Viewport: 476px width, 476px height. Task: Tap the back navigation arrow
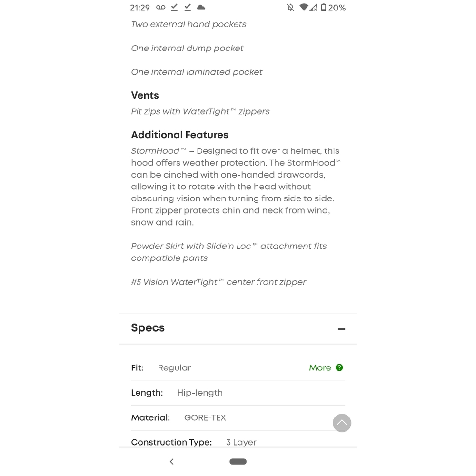click(172, 461)
